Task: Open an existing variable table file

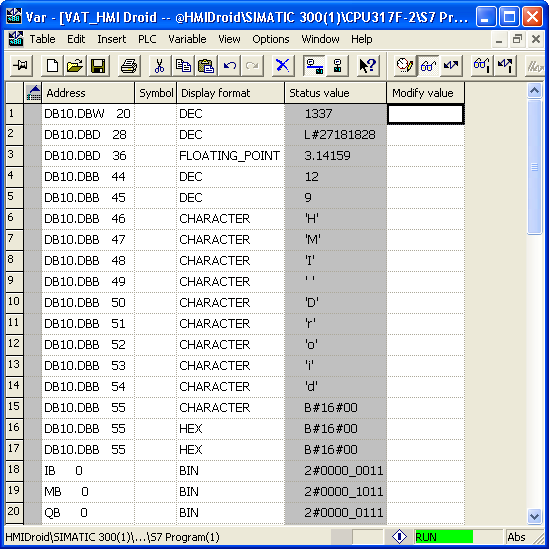Action: (75, 65)
